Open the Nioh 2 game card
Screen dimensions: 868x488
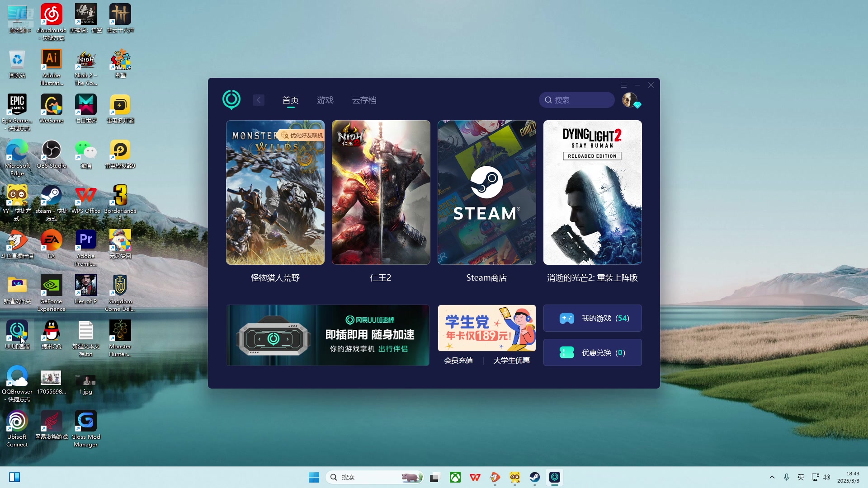tap(381, 192)
